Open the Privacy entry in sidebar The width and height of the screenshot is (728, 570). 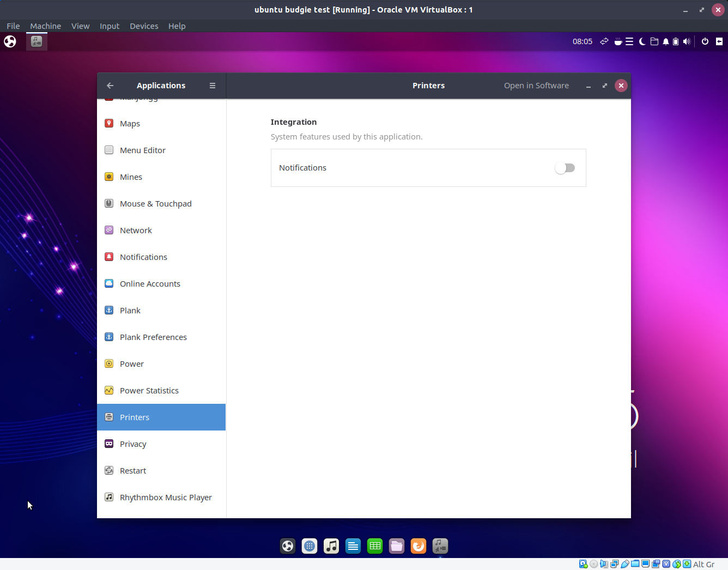pyautogui.click(x=161, y=444)
